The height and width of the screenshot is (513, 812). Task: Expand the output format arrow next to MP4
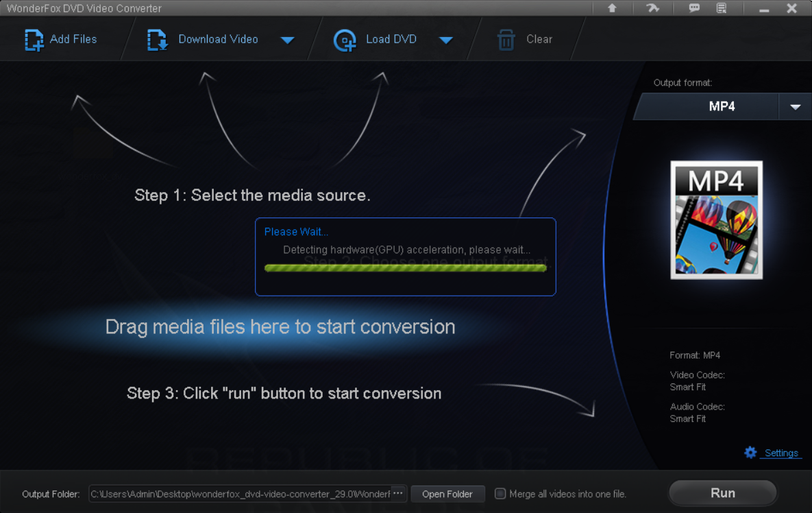(796, 107)
